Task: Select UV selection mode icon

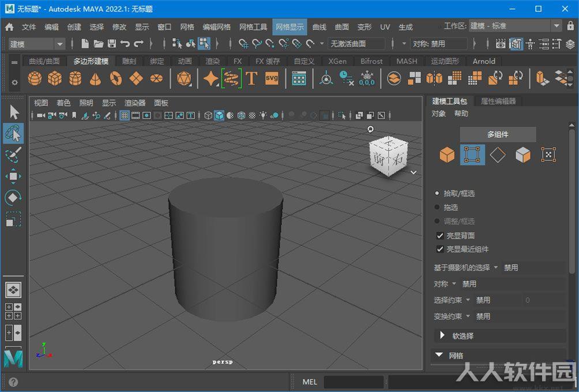Action: 548,154
